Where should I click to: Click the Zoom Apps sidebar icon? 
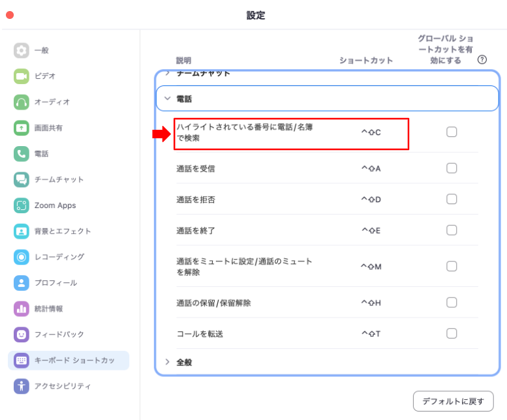(22, 205)
